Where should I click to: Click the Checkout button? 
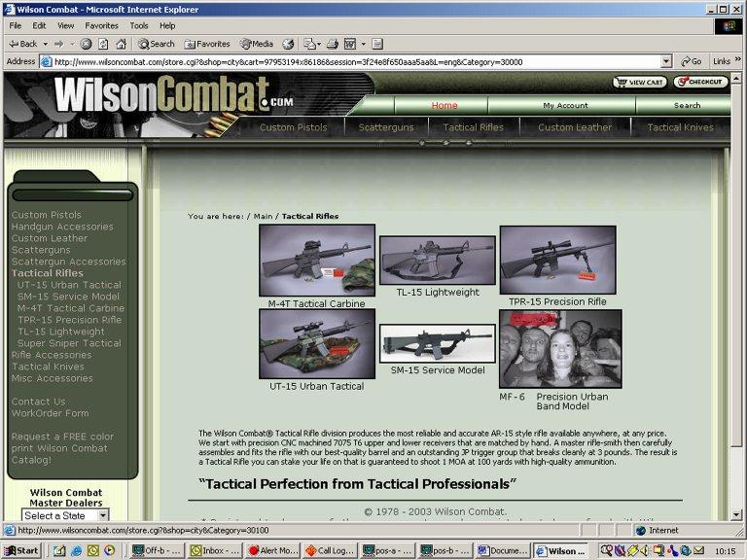(x=700, y=83)
